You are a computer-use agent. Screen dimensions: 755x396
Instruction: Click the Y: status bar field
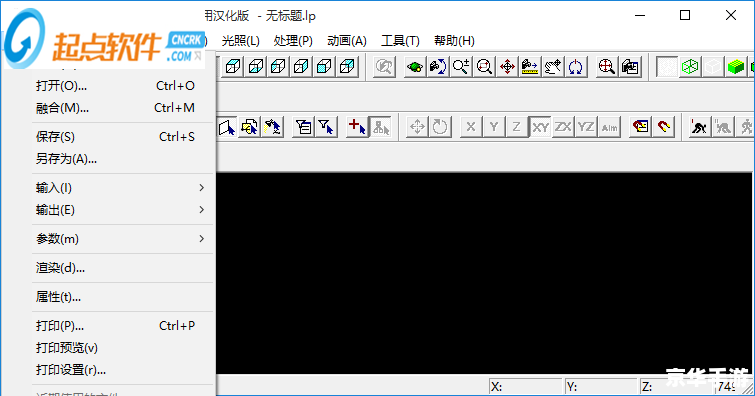coord(601,387)
